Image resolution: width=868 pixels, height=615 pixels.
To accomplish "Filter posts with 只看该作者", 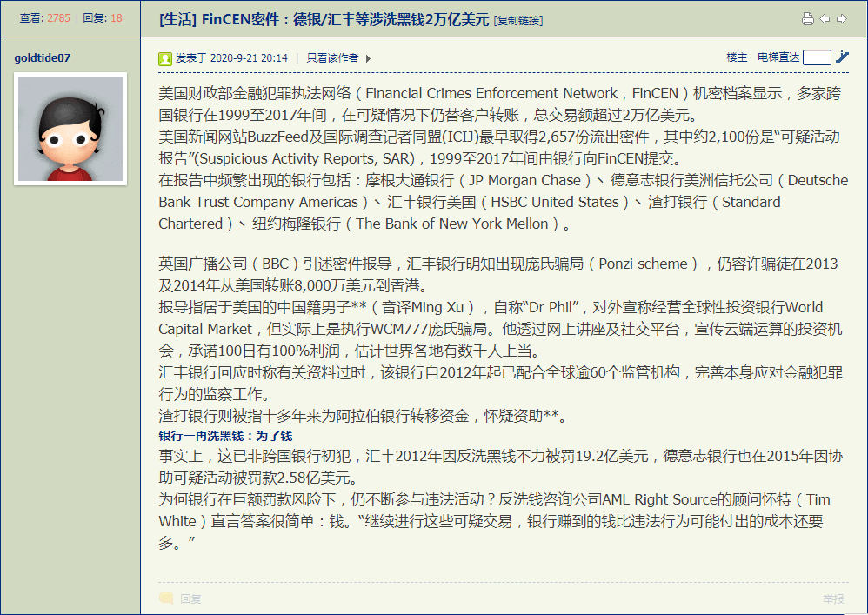I will tap(332, 58).
